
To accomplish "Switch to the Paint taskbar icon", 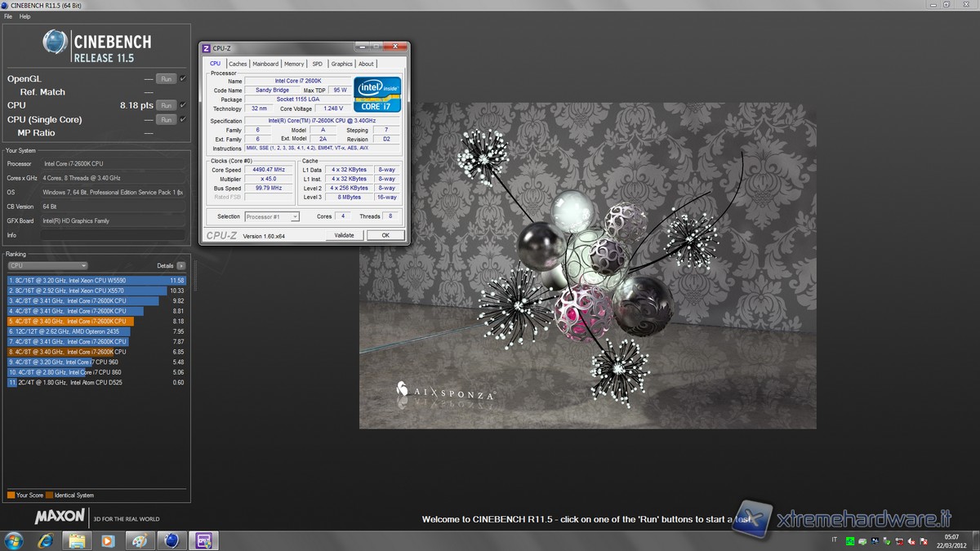I will click(140, 540).
